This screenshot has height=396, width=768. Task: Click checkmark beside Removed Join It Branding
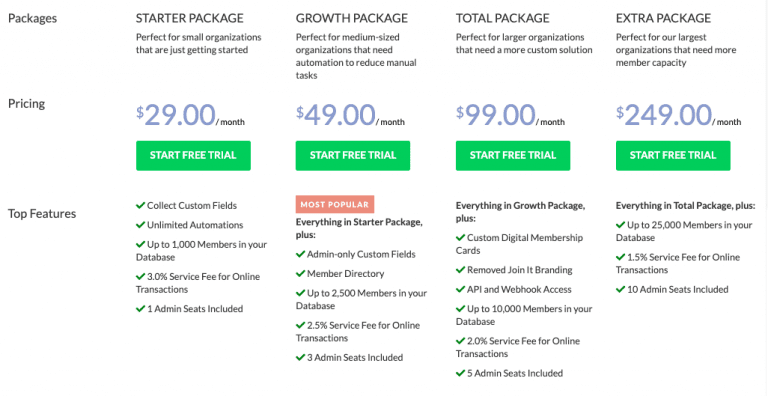pos(460,270)
